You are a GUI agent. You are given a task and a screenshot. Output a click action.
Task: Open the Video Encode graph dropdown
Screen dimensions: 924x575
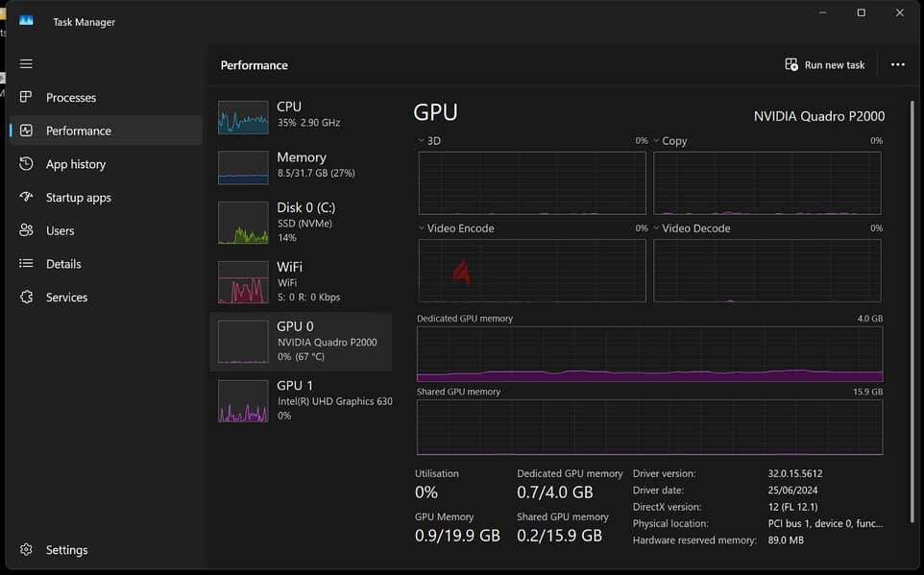pos(422,228)
